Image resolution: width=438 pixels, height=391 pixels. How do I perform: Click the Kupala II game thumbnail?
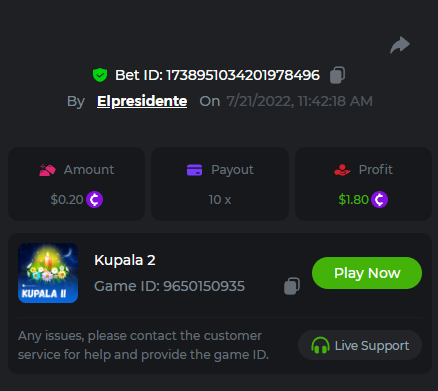[48, 273]
